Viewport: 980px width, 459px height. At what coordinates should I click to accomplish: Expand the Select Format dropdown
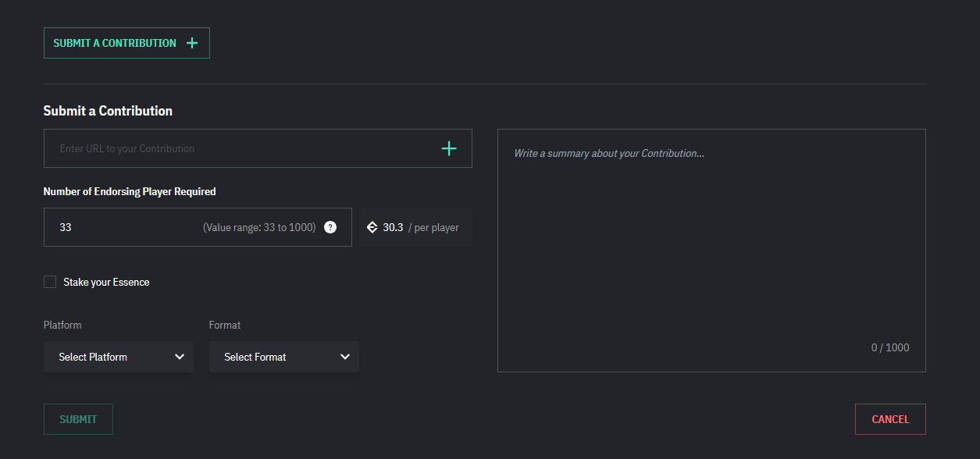coord(283,357)
